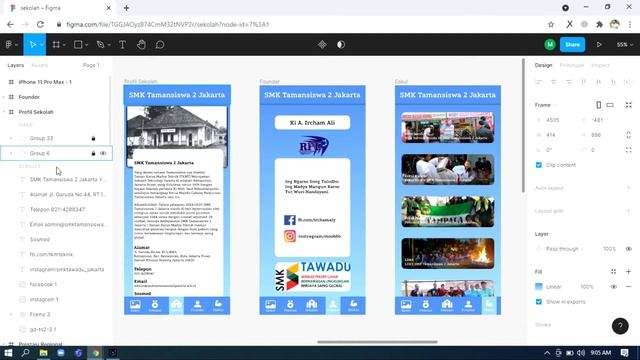Open fill style library dots icon
This screenshot has height=360, width=640.
pyautogui.click(x=613, y=271)
